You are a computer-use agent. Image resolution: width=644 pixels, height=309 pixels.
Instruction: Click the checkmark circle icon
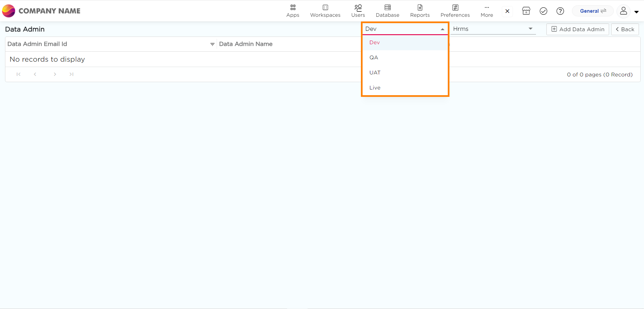click(543, 11)
